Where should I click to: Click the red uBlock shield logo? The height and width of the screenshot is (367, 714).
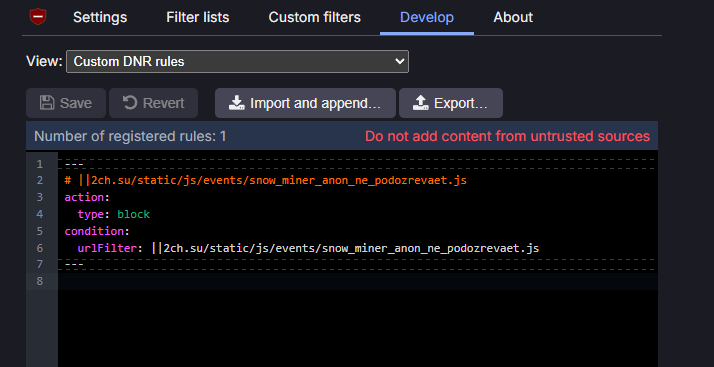[38, 17]
